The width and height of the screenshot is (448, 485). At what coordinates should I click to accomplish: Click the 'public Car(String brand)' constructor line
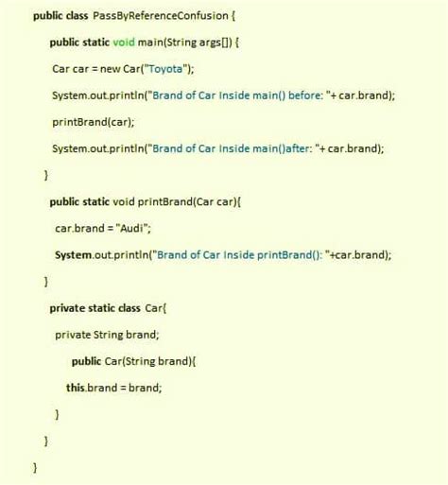coord(131,361)
